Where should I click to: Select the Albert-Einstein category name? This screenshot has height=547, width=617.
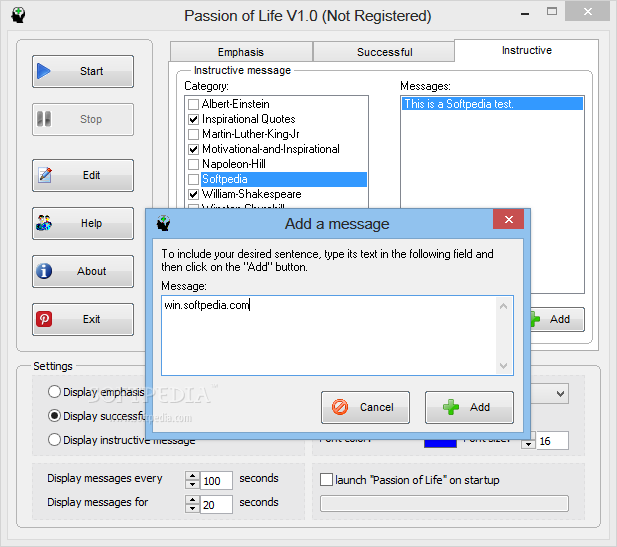pyautogui.click(x=235, y=104)
